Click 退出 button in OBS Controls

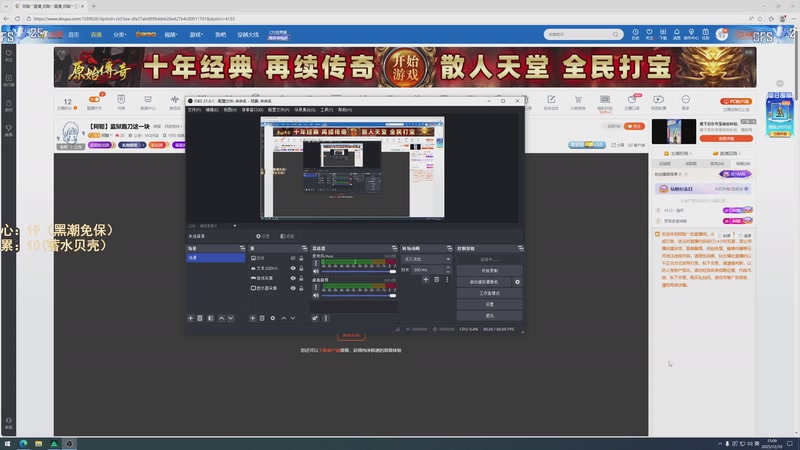click(x=489, y=315)
